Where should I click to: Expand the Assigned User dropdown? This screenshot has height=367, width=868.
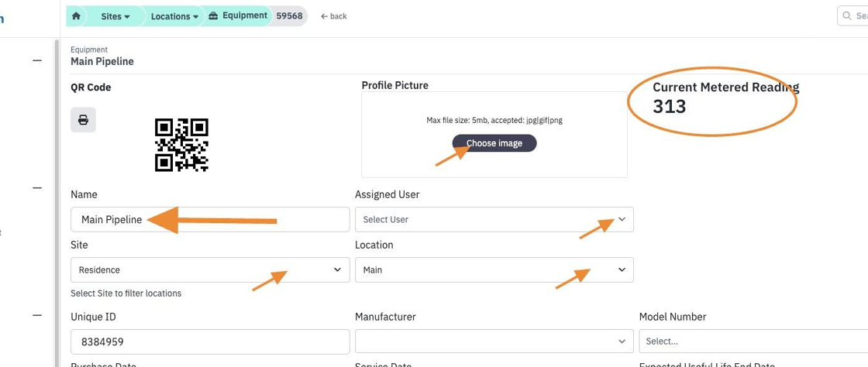[494, 219]
